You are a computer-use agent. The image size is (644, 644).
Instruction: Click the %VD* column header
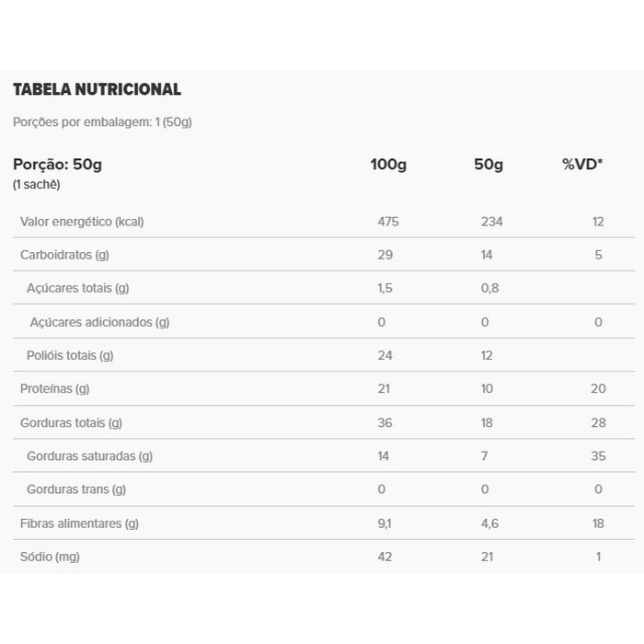click(x=582, y=165)
